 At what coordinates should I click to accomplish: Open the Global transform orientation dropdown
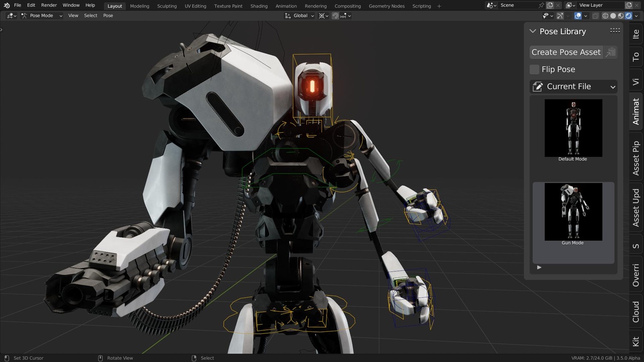tap(302, 16)
